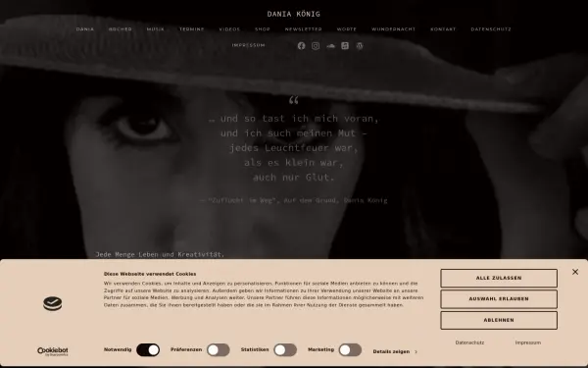Click quote line "als es klein war,"
Screen dimensions: 588x368
coord(294,163)
